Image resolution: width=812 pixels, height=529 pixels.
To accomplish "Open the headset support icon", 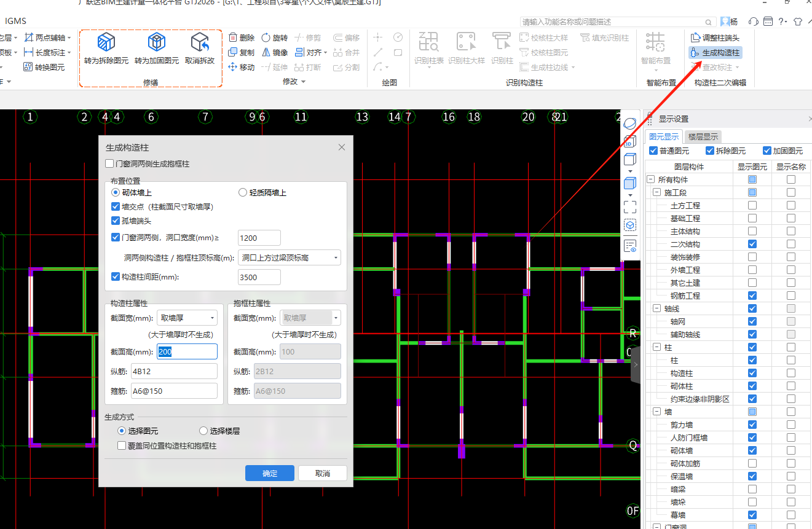I will click(x=753, y=21).
